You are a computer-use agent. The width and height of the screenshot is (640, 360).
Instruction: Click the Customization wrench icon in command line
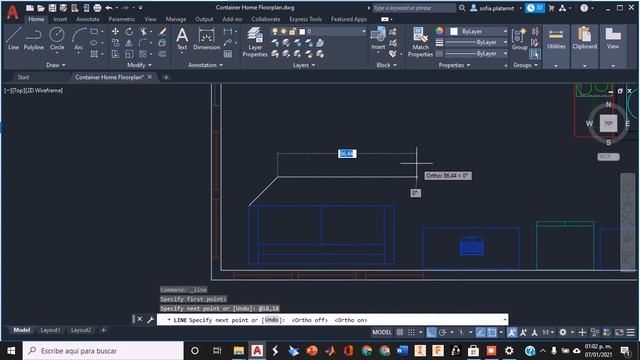(150, 320)
